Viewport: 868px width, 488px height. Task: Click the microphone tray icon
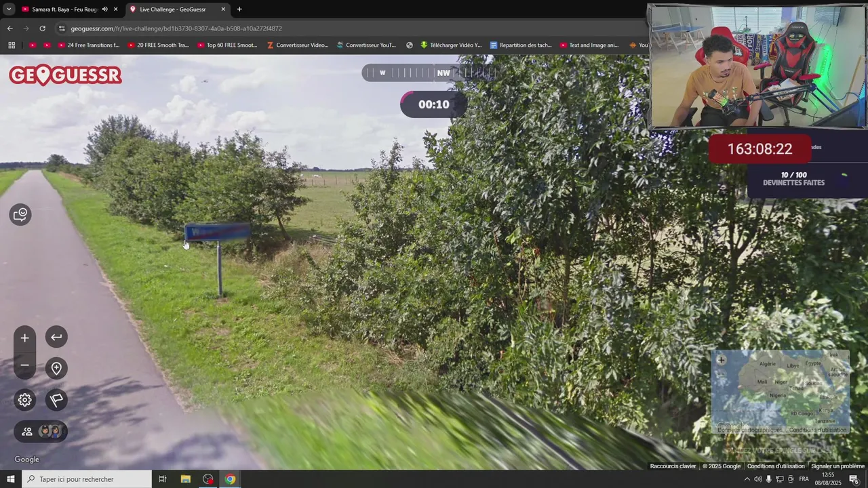pyautogui.click(x=768, y=479)
